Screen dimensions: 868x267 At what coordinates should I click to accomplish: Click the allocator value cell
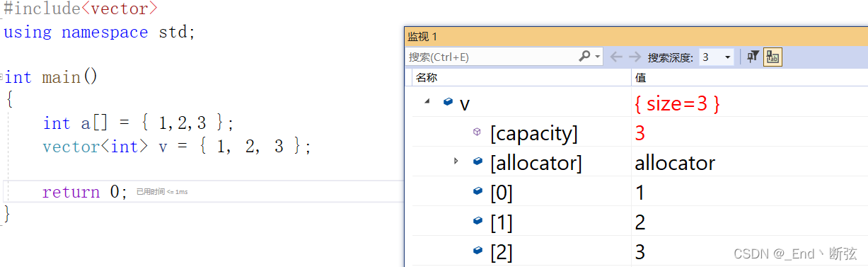pos(675,163)
